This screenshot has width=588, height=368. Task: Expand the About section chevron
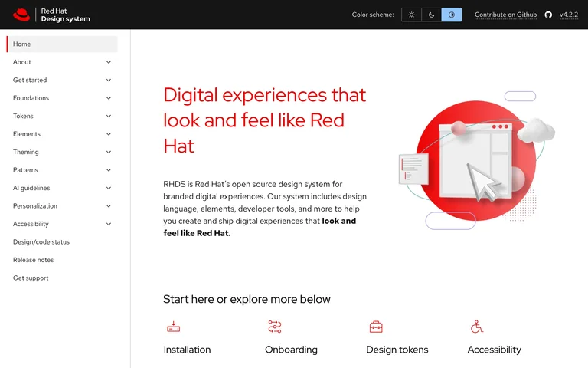tap(109, 62)
